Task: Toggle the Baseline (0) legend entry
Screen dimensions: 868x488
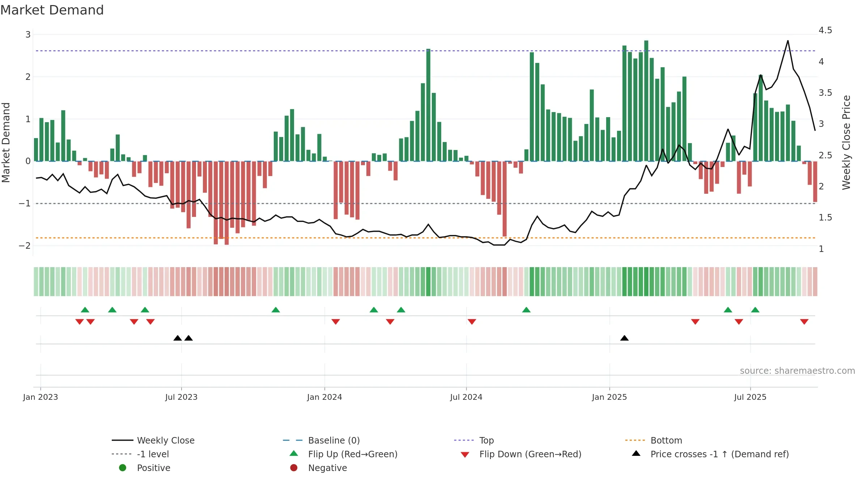Action: pos(321,440)
